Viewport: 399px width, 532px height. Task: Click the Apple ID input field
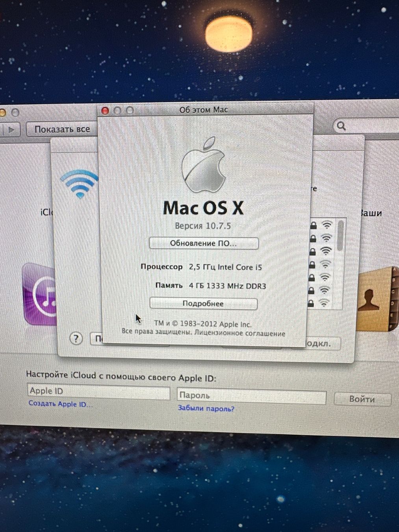(98, 391)
